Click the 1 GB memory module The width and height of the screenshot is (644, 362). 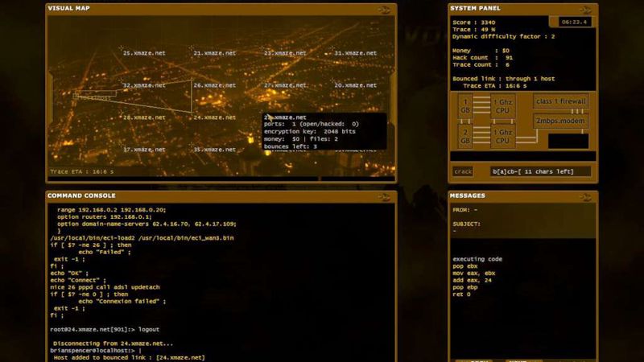coord(465,106)
